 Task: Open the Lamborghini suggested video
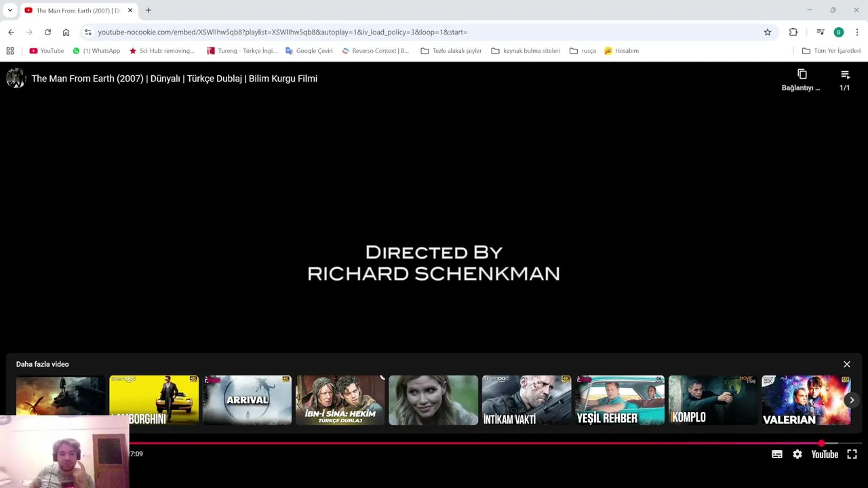154,401
